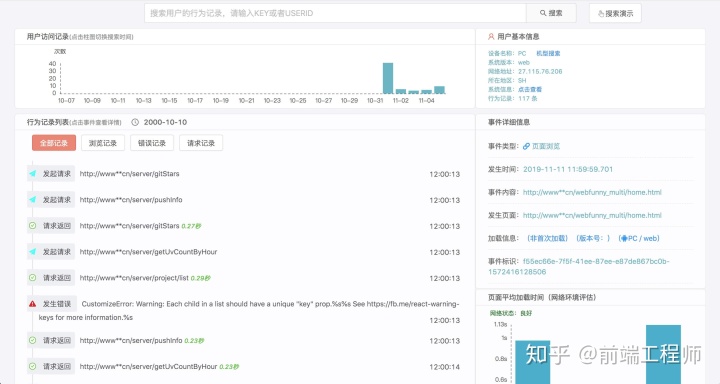Image resolution: width=720 pixels, height=384 pixels.
Task: Switch to the 请求记录 tab
Action: tap(201, 143)
